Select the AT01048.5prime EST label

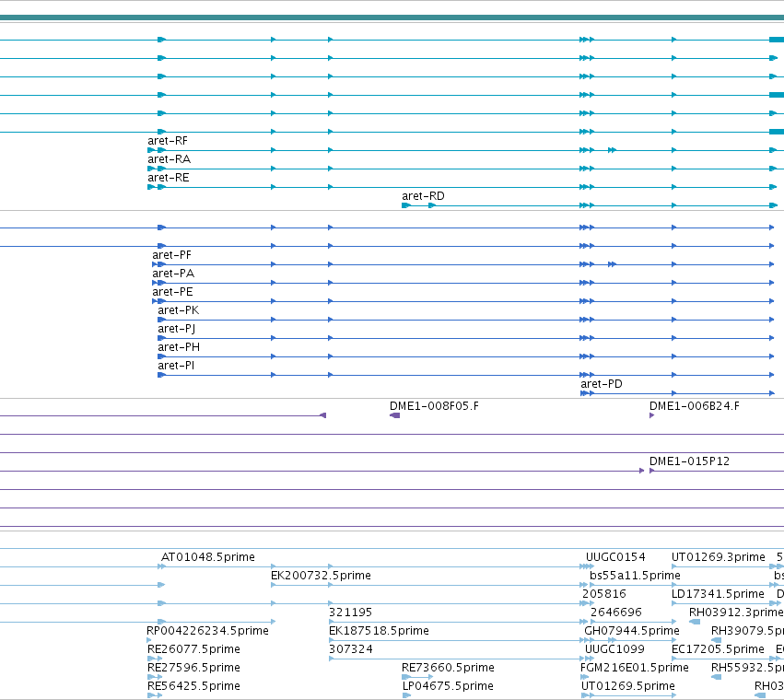click(x=208, y=557)
